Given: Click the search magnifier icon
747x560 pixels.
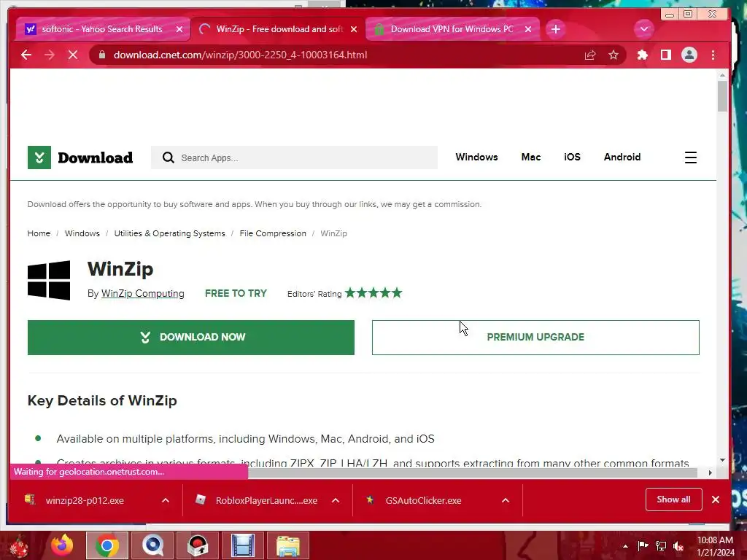Looking at the screenshot, I should click(168, 157).
